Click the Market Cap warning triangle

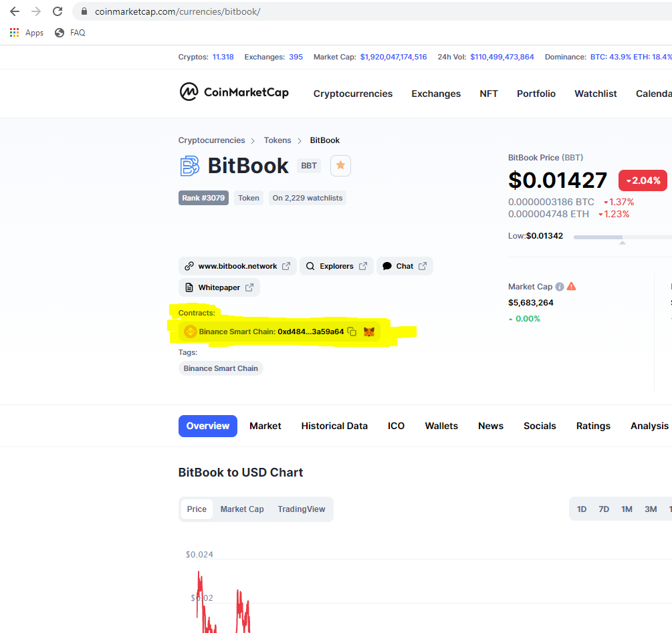[571, 287]
